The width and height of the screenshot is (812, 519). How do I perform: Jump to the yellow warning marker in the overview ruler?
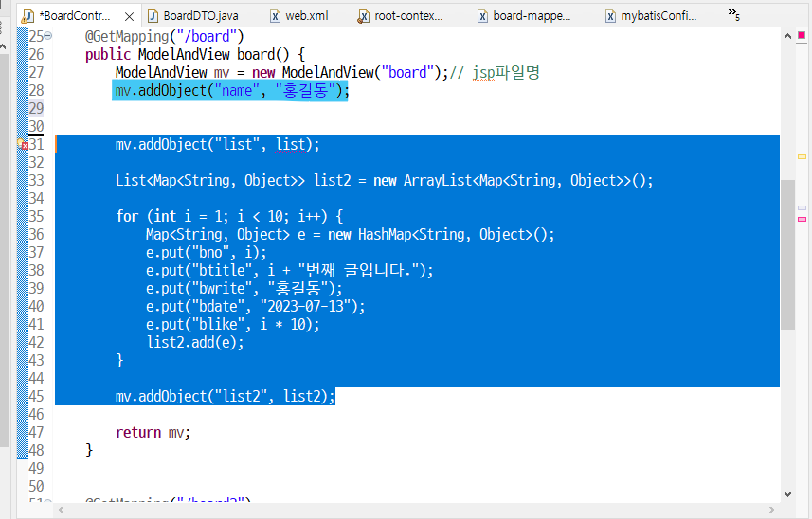(803, 156)
